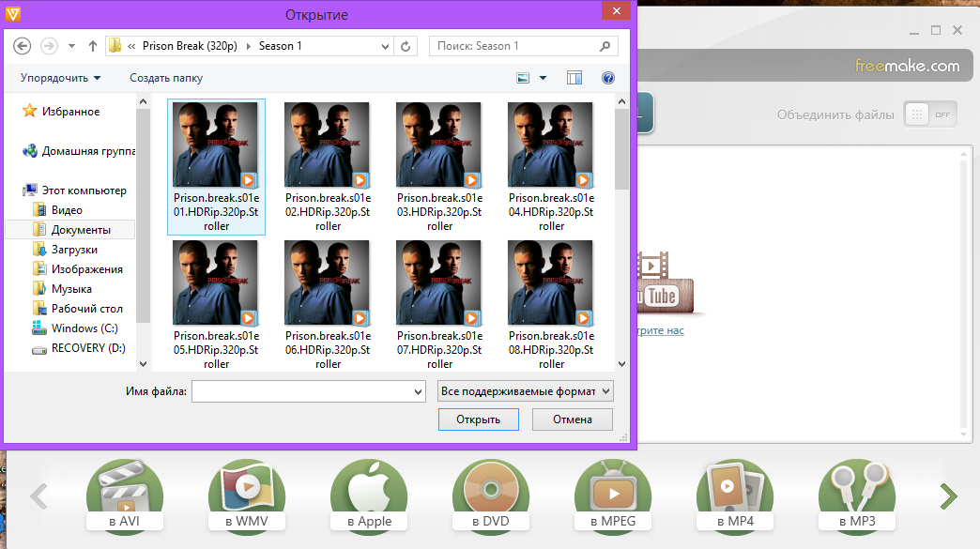Expand the view options dropdown arrow
Viewport: 980px width, 549px height.
[544, 78]
